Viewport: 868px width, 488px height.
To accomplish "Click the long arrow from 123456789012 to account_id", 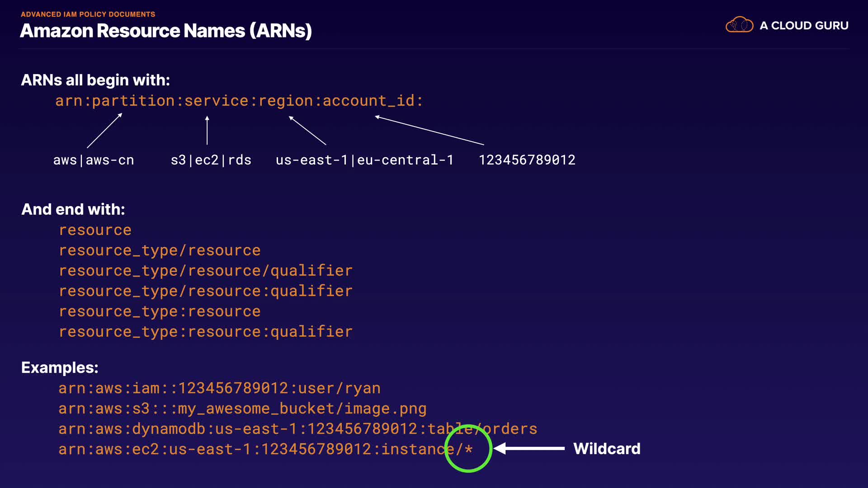I will [x=429, y=131].
